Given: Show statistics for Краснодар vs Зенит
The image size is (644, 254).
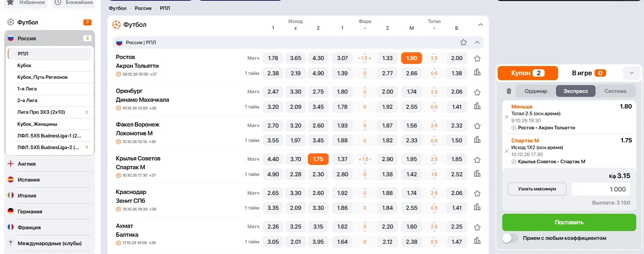Looking at the screenshot, I should pos(477,207).
